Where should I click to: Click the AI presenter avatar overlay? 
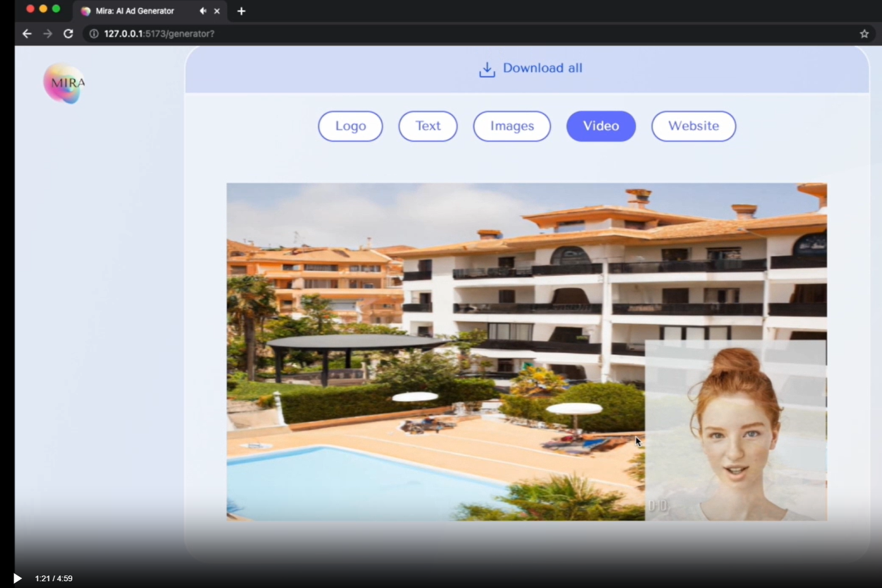(x=736, y=430)
